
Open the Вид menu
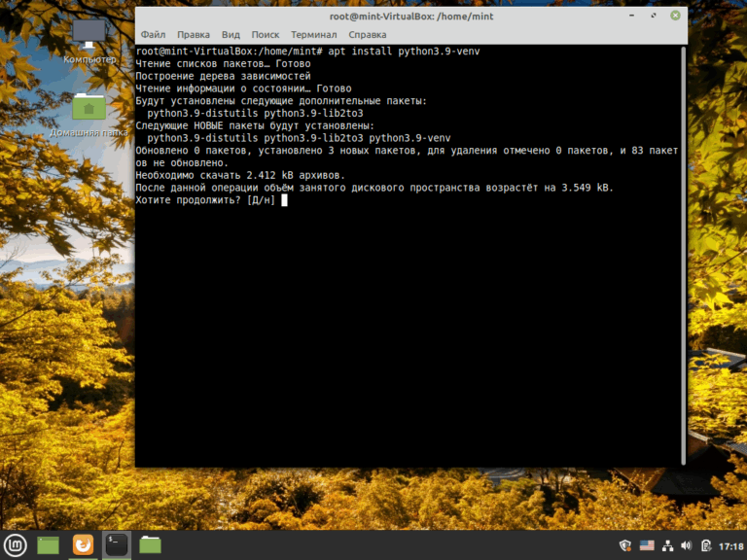pyautogui.click(x=231, y=35)
